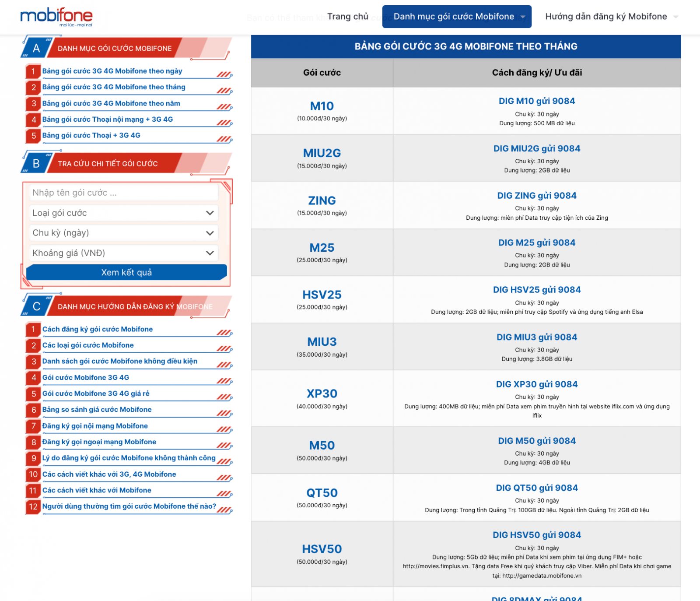This screenshot has width=700, height=601.
Task: Open Danh mục gói cước Mobifone menu
Action: click(457, 17)
